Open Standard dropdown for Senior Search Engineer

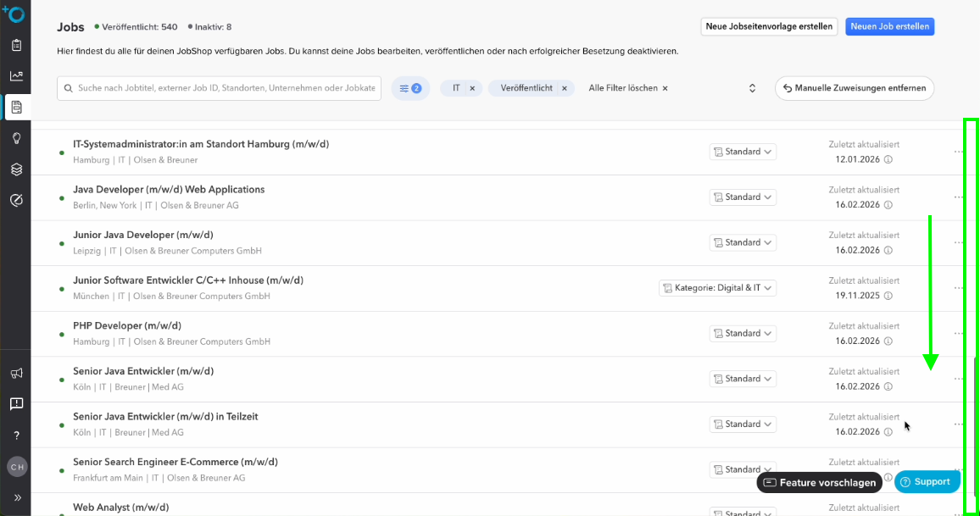(x=743, y=469)
